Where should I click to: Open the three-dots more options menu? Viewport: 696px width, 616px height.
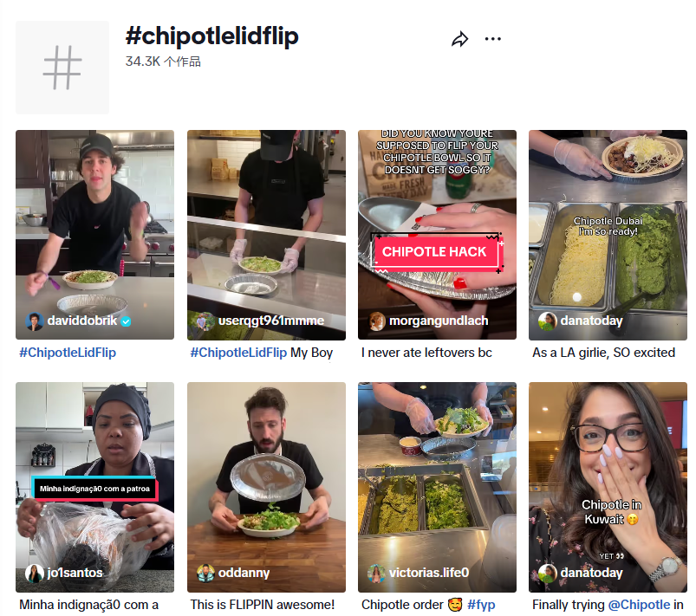click(492, 39)
